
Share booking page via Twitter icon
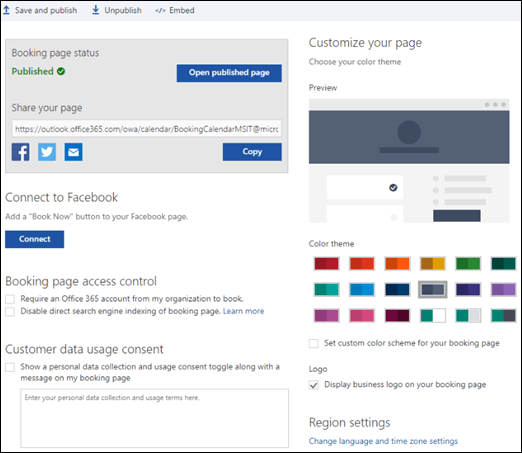coord(47,152)
